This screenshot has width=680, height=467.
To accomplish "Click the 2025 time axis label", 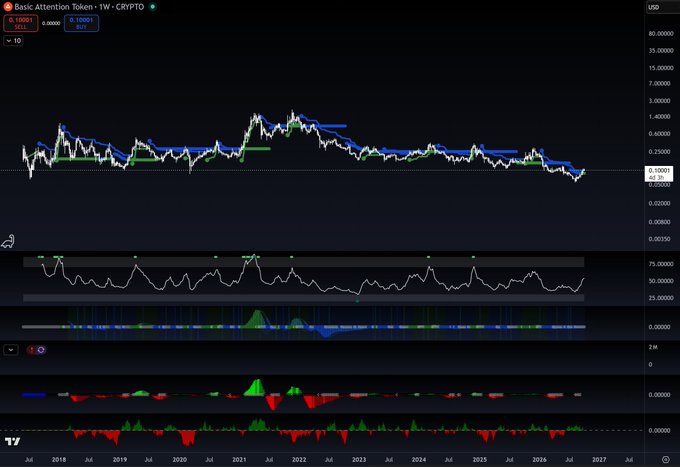I will pyautogui.click(x=479, y=460).
